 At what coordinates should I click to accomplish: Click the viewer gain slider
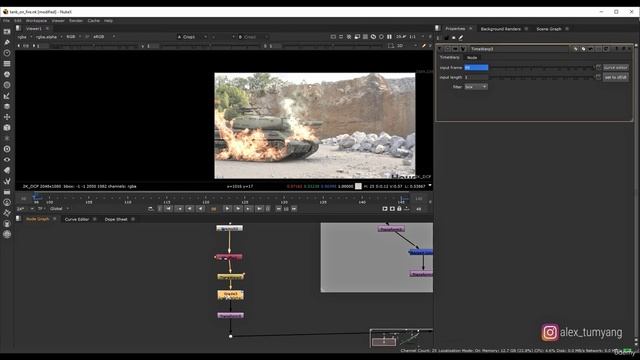[x=93, y=46]
